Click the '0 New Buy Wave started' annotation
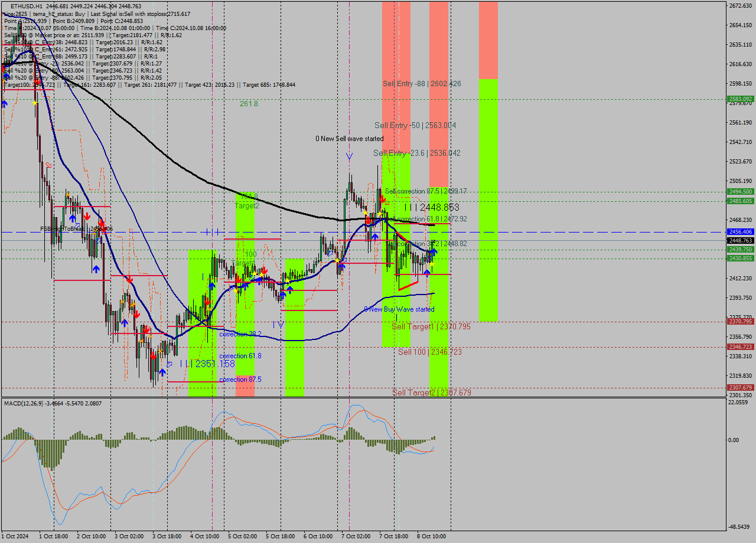The width and height of the screenshot is (756, 543). [399, 309]
